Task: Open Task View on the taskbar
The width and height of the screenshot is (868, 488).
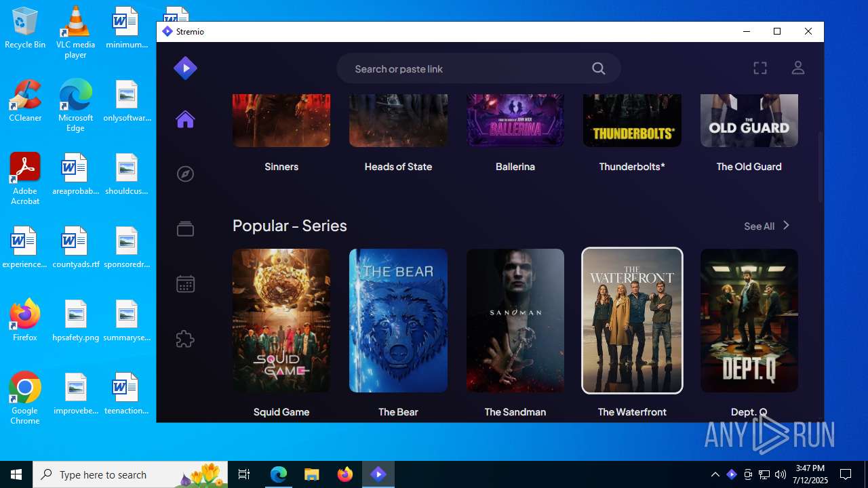Action: point(244,474)
